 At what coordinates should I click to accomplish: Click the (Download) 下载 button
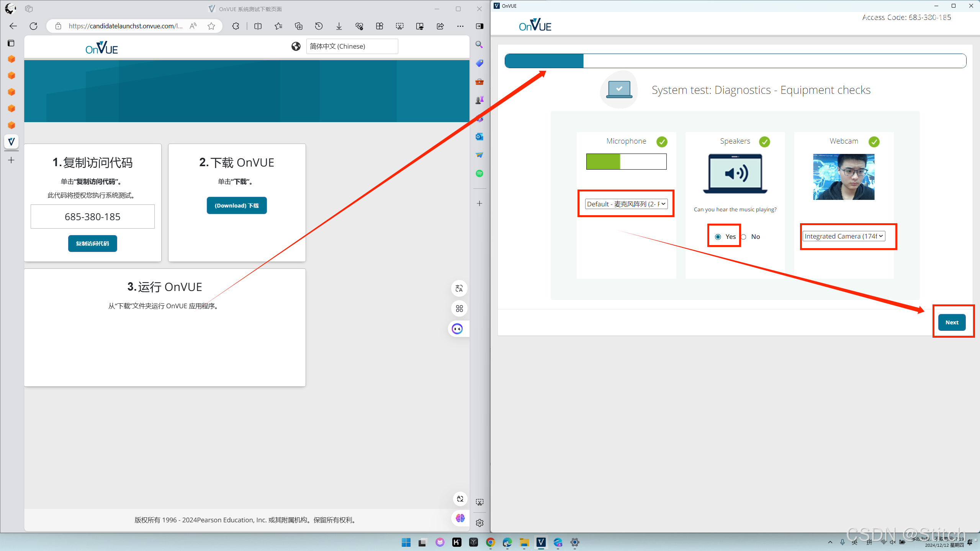[237, 206]
